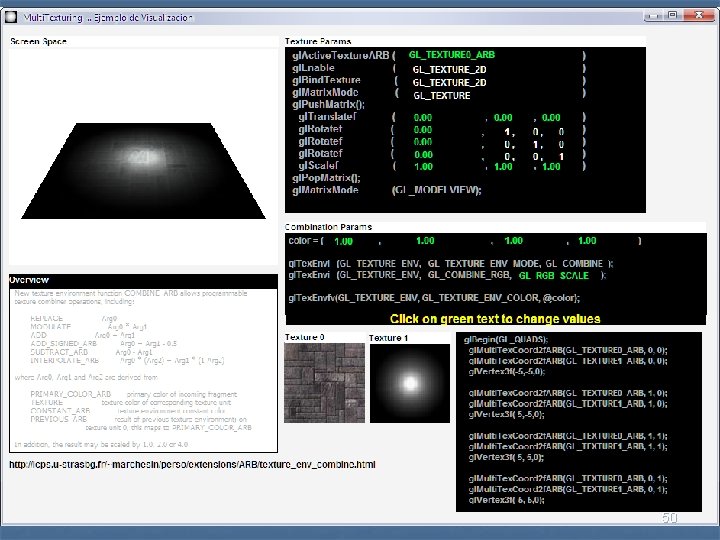Click the glBegin(GL_QUADS); line
The image size is (720, 540).
coord(506,340)
